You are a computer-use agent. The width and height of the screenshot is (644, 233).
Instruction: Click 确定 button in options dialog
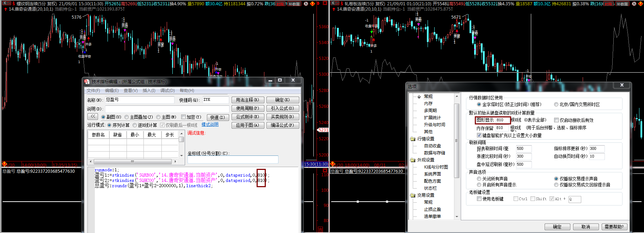557,227
